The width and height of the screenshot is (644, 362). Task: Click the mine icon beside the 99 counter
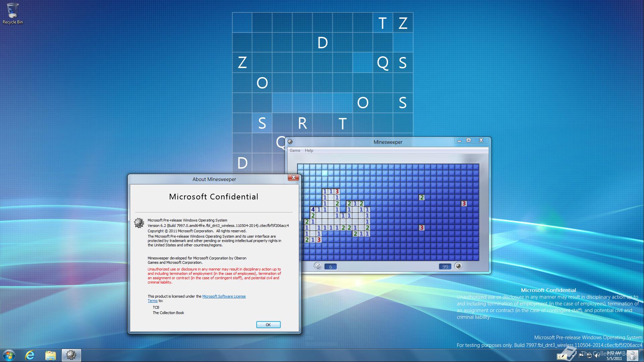coord(458,266)
